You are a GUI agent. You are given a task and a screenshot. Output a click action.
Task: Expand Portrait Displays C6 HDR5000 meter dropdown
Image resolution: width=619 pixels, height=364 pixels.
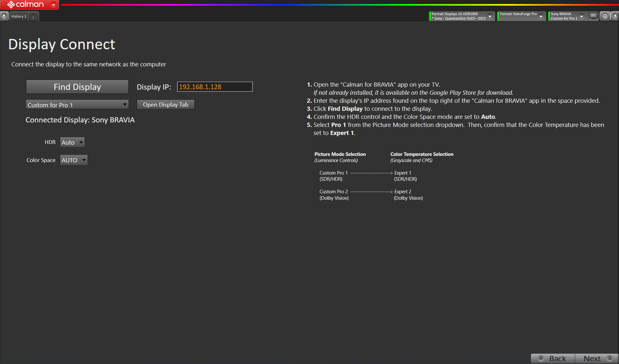490,16
